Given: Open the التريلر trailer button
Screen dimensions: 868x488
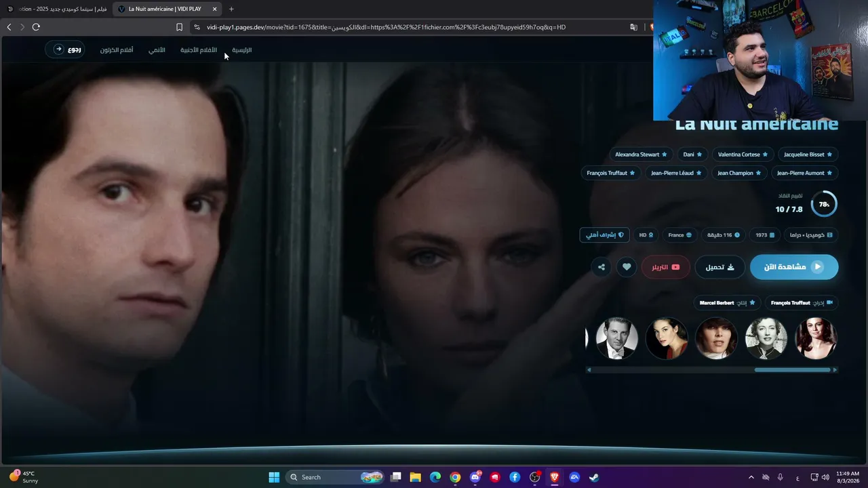Looking at the screenshot, I should point(665,267).
